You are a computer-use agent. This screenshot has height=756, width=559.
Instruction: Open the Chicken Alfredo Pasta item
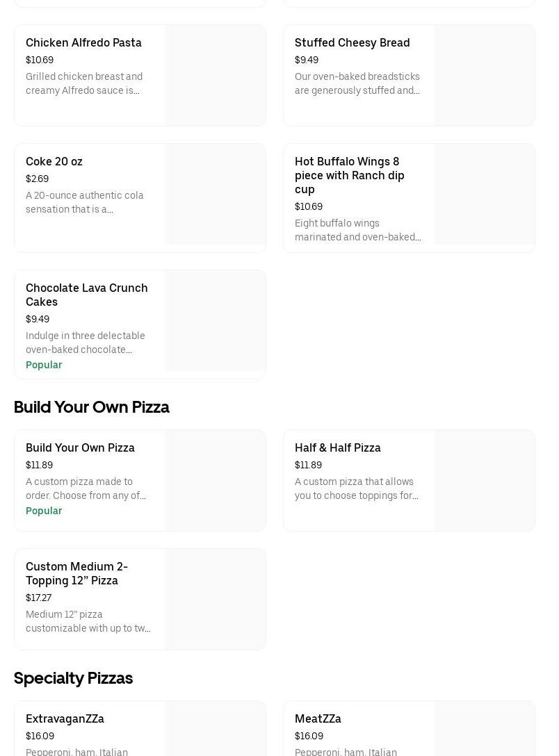[x=83, y=43]
